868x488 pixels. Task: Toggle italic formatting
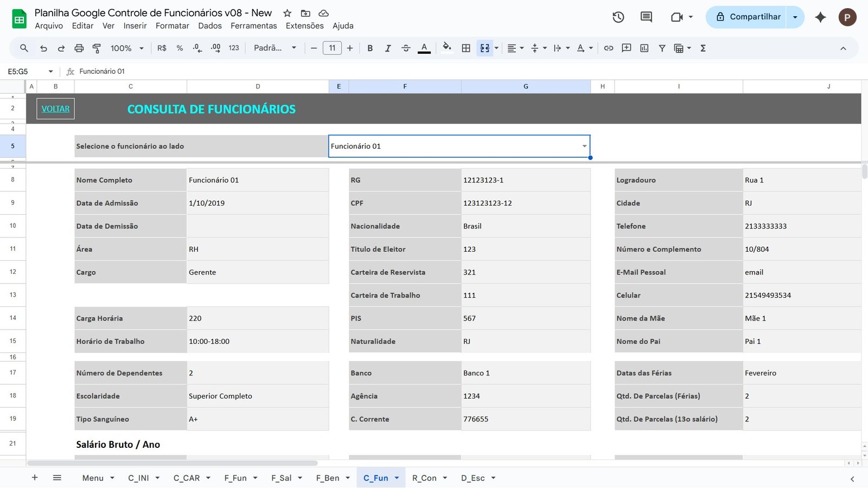tap(388, 48)
